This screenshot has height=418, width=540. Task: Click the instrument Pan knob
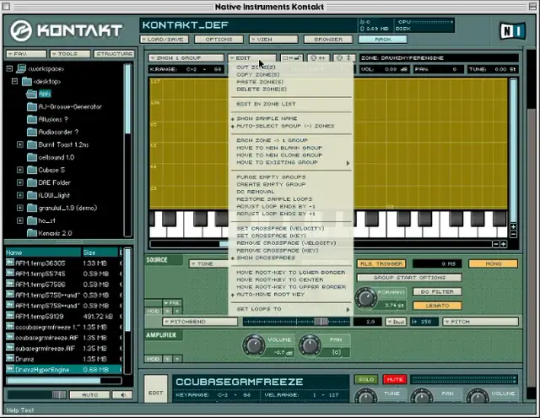pos(422,396)
